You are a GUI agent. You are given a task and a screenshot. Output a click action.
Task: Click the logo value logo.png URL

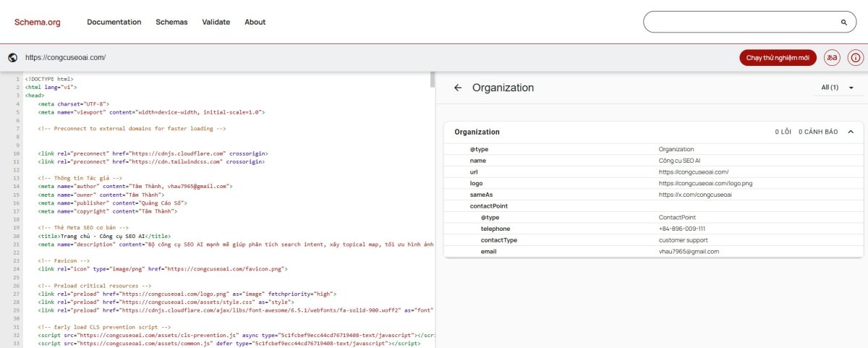pyautogui.click(x=705, y=184)
